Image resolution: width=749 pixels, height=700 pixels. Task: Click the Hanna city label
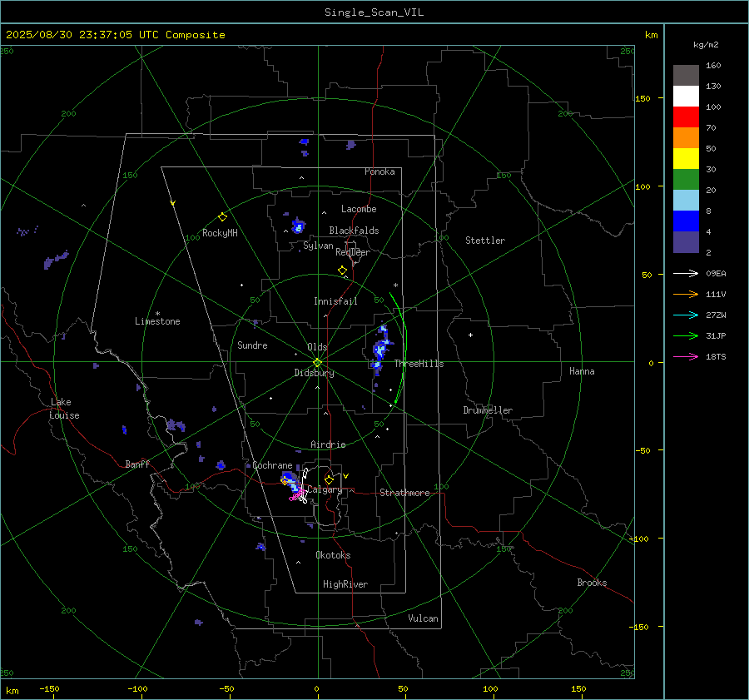pos(582,371)
